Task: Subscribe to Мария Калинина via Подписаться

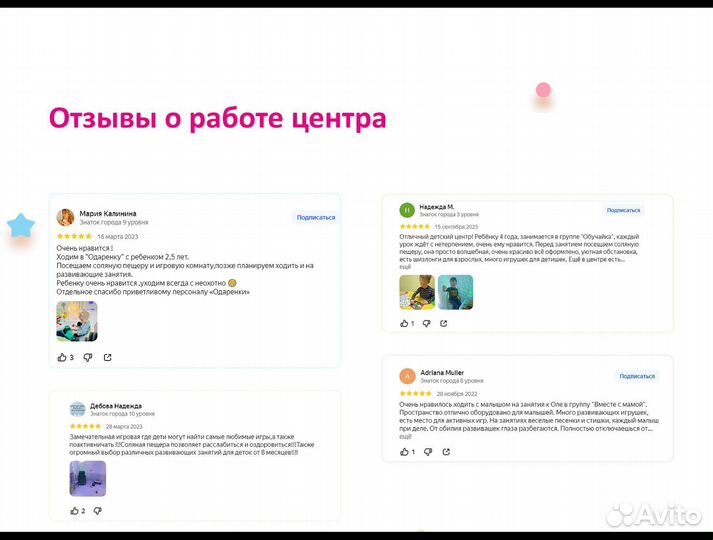Action: coord(316,217)
